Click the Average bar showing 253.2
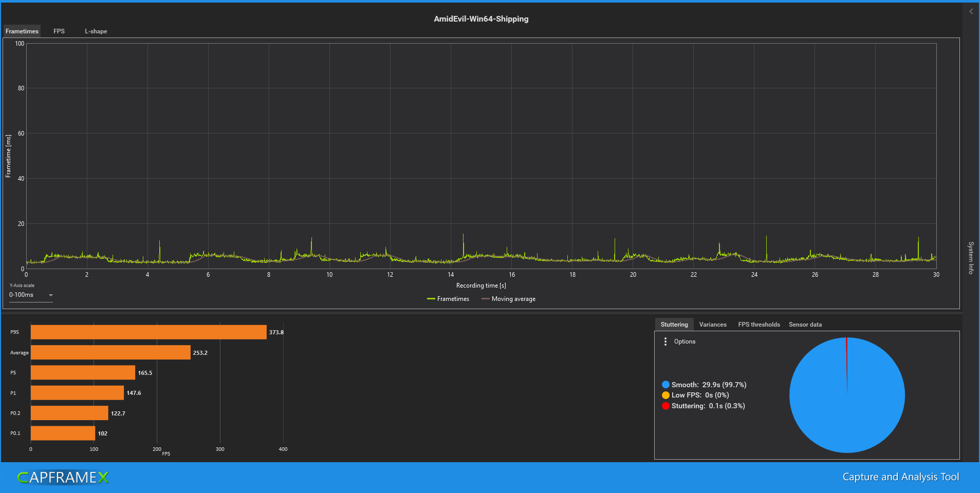Image resolution: width=980 pixels, height=493 pixels. 110,352
